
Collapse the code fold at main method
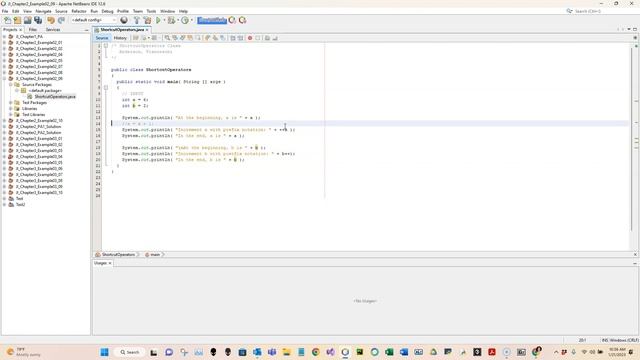(x=106, y=88)
